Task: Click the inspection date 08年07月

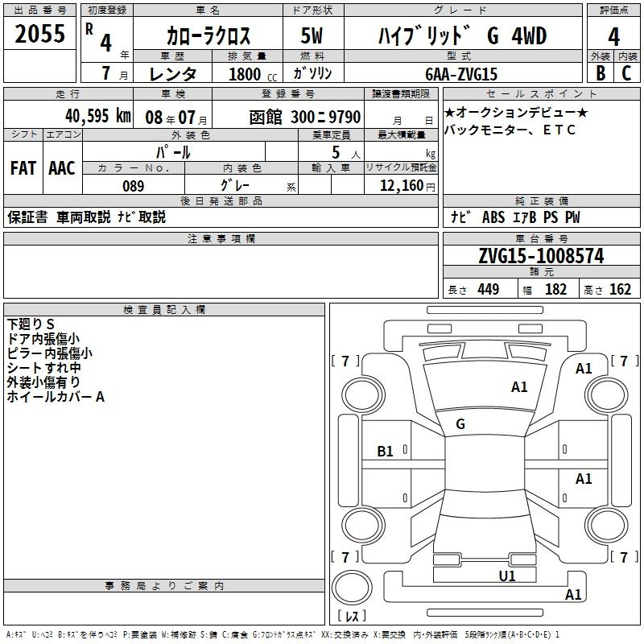Action: click(176, 118)
